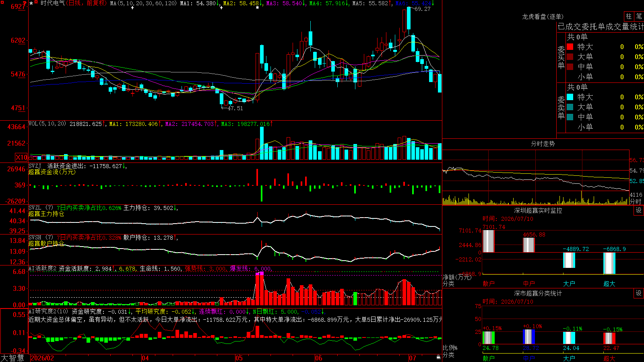Select 大户 category in 深市超赢分类统计 chart
644x362 pixels.
coord(569,358)
